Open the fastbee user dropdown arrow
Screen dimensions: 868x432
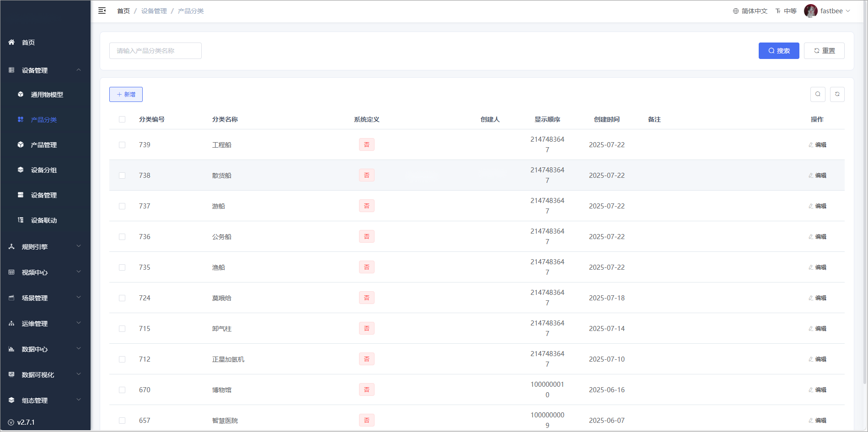[x=848, y=11]
